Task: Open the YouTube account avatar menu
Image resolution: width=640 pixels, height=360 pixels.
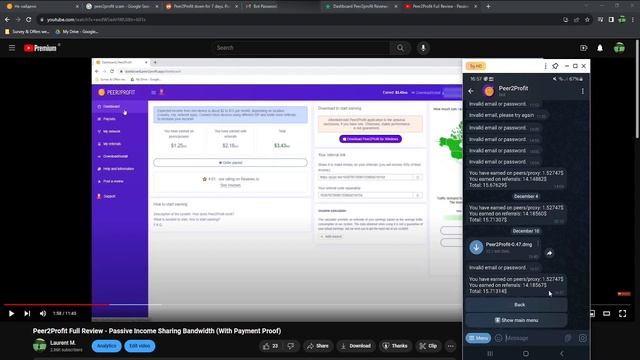Action: 619,48
